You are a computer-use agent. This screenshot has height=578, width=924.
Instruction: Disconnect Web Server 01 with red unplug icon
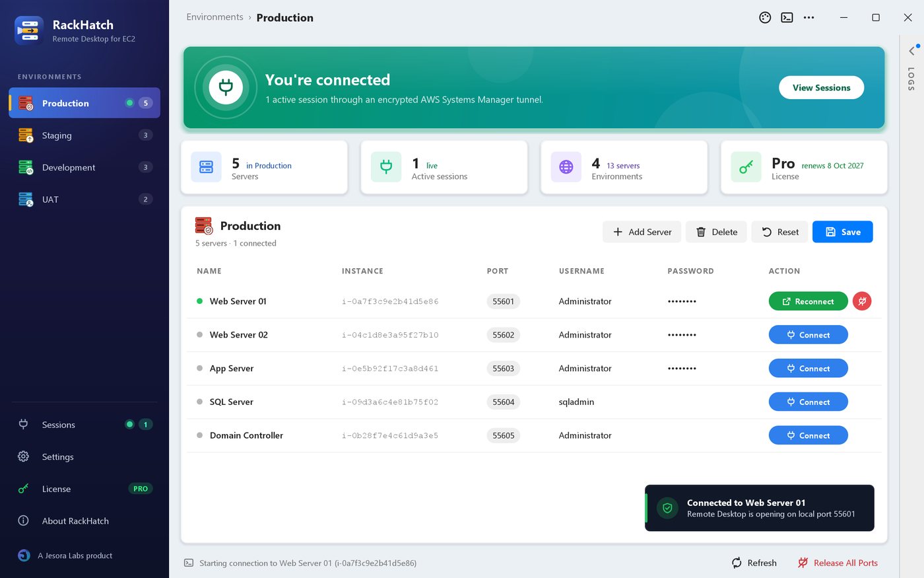[862, 301]
